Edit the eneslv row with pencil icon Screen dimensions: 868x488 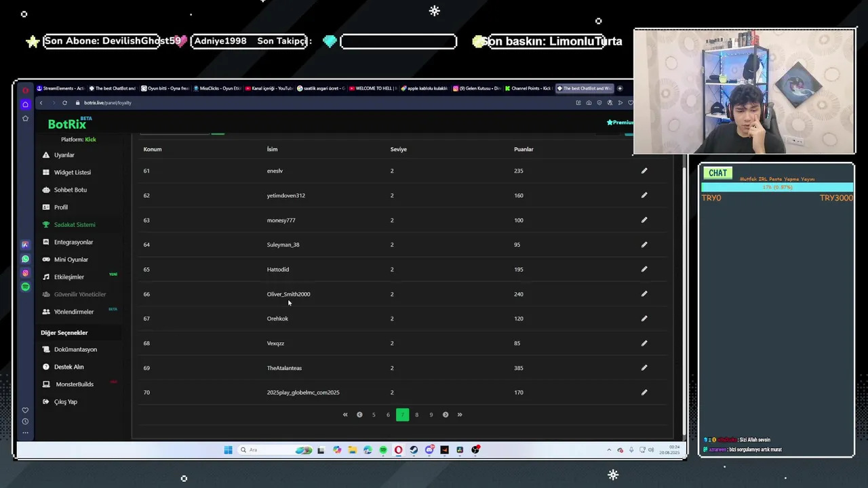pyautogui.click(x=644, y=171)
